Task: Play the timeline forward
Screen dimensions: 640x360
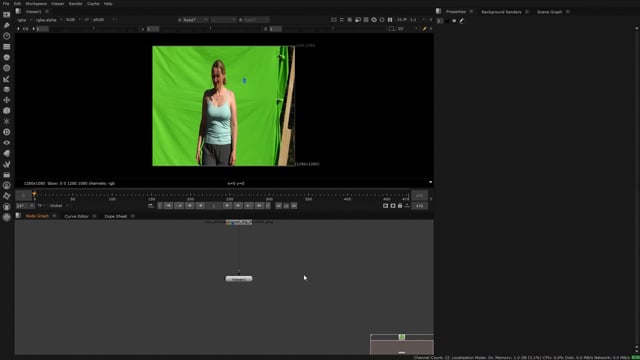Action: pos(227,206)
